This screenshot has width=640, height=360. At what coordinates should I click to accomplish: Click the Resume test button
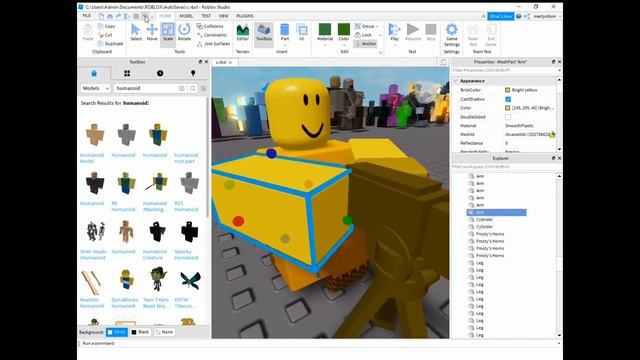tap(413, 32)
